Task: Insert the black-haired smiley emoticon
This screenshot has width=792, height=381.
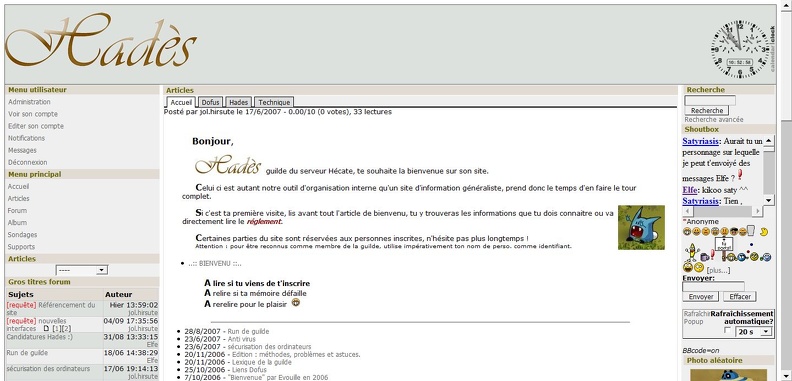Action: [734, 231]
